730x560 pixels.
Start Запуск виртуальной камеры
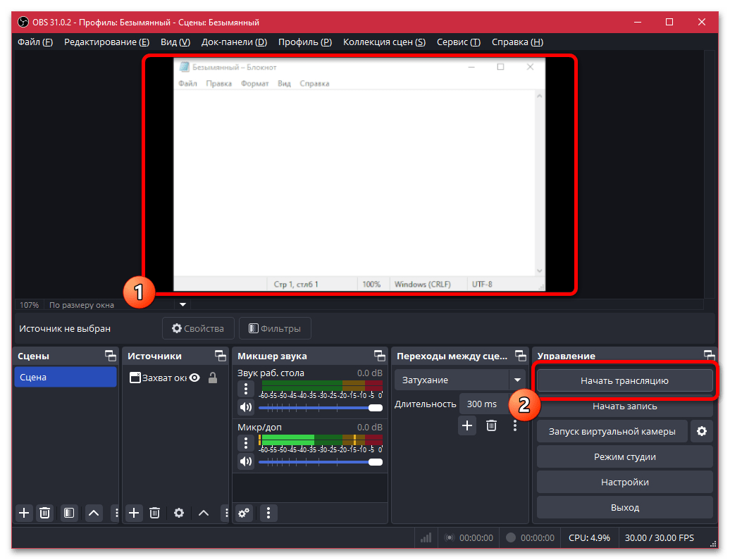612,432
